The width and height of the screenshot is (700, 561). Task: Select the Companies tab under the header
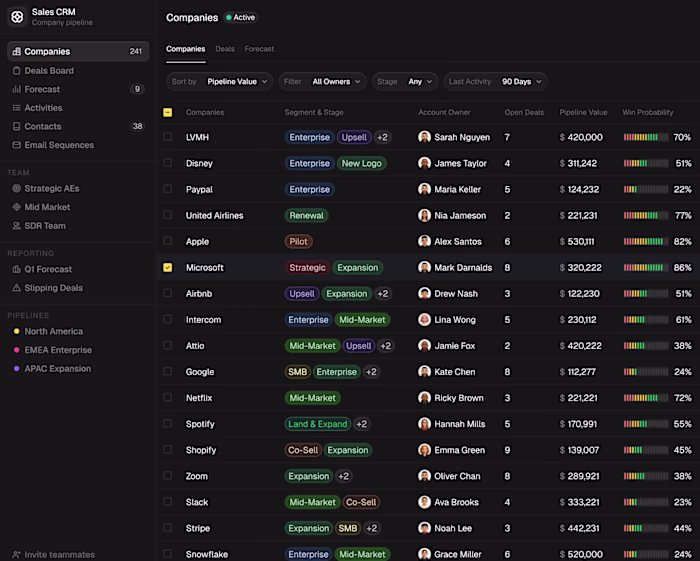186,49
